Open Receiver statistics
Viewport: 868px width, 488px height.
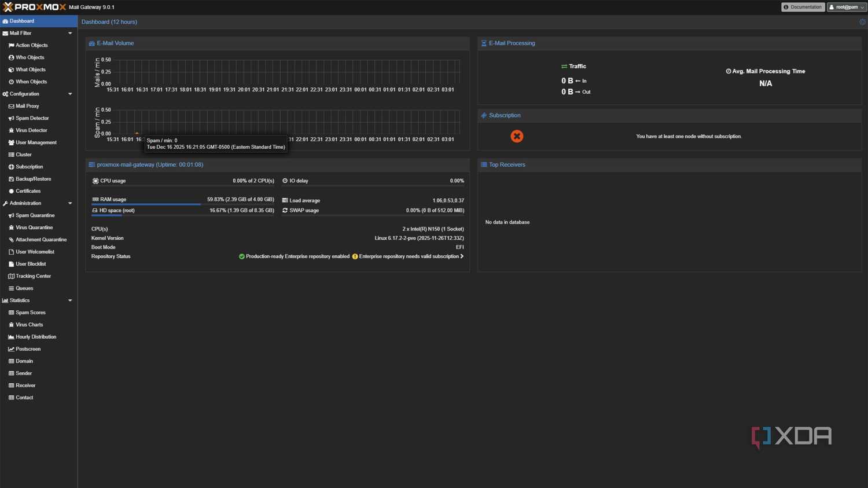pyautogui.click(x=39, y=386)
